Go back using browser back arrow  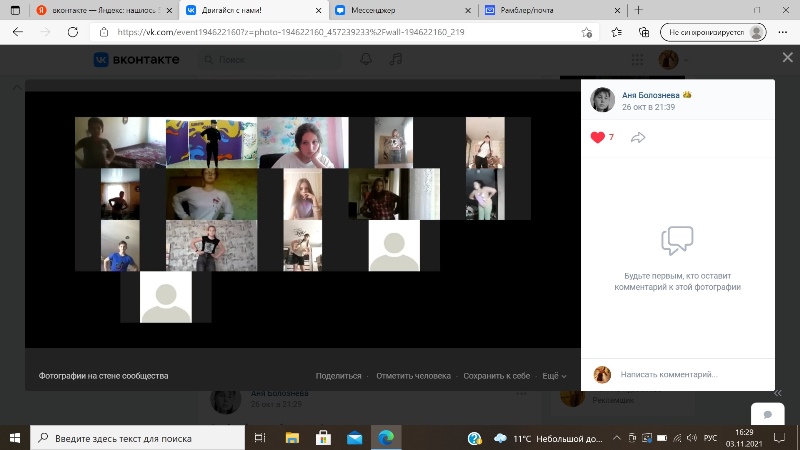click(x=17, y=32)
